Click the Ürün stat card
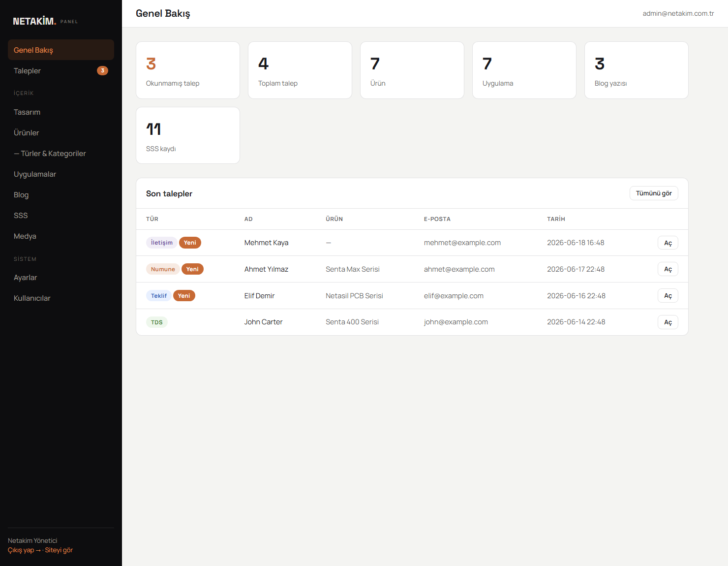Image resolution: width=728 pixels, height=566 pixels. [412, 70]
